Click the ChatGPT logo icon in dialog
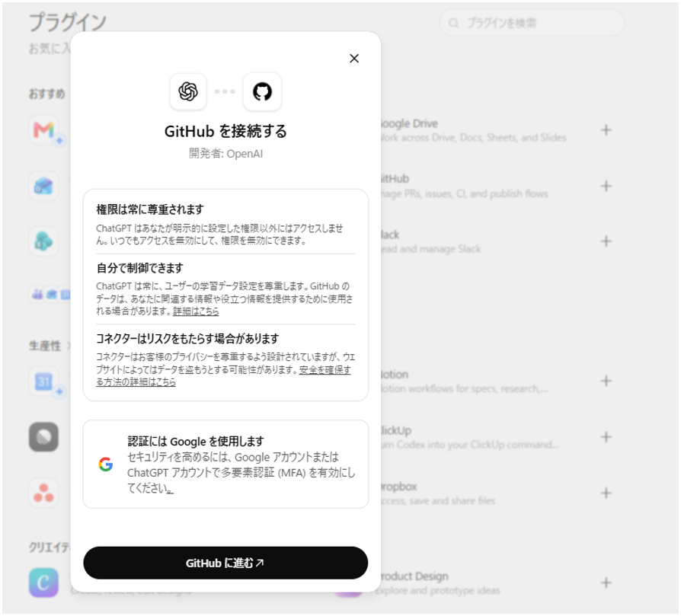The width and height of the screenshot is (681, 616). pos(188,91)
